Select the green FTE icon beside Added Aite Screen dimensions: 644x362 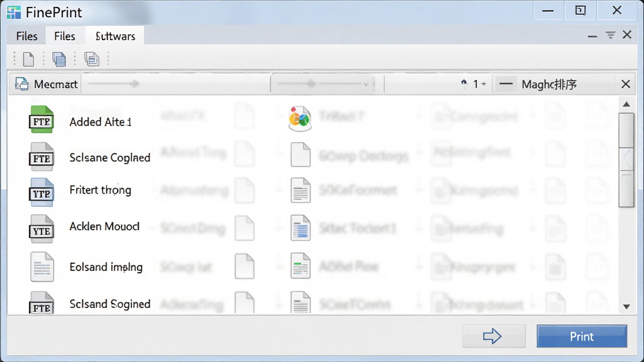[x=41, y=119]
